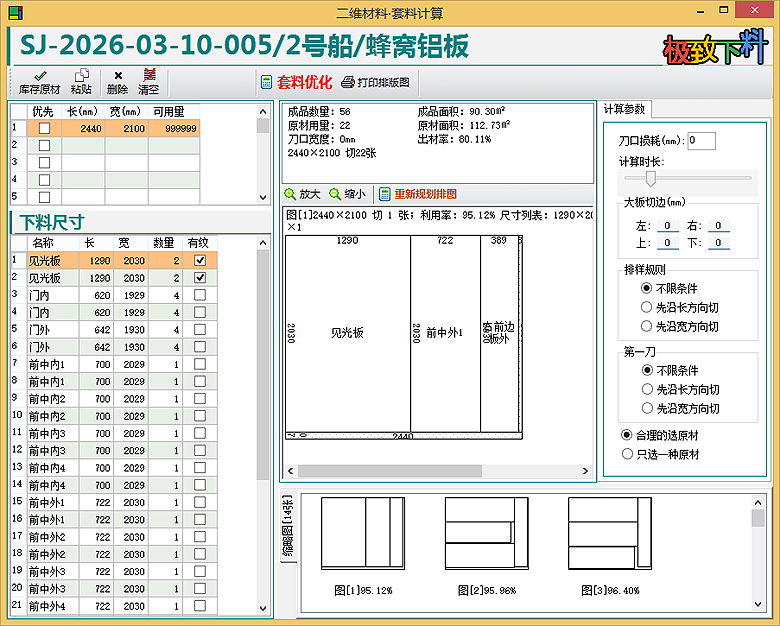780x626 pixels.
Task: Click the 数量 column header
Action: (x=165, y=243)
